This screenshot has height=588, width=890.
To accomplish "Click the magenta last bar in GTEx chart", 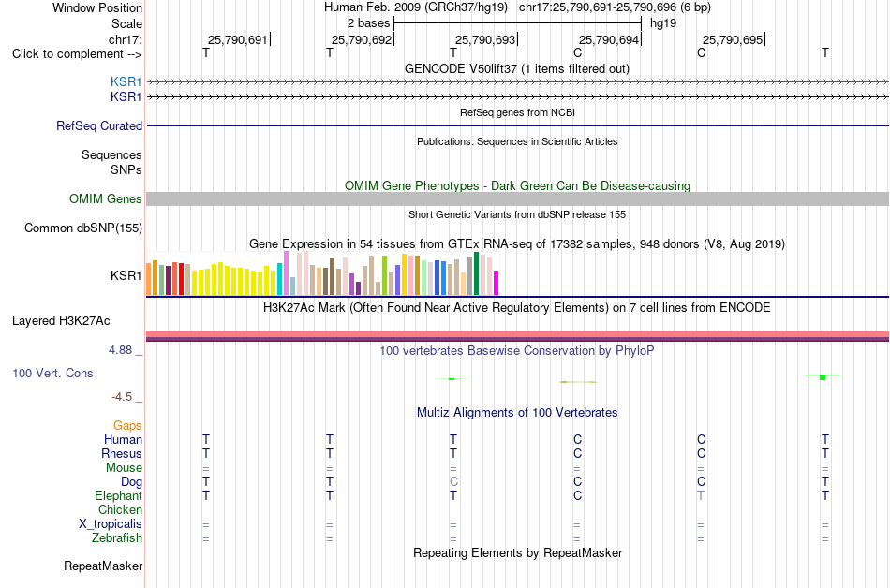I will [x=497, y=283].
